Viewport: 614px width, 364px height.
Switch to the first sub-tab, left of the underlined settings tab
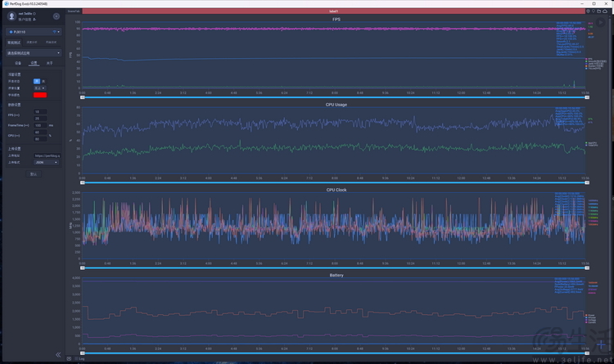(x=18, y=63)
